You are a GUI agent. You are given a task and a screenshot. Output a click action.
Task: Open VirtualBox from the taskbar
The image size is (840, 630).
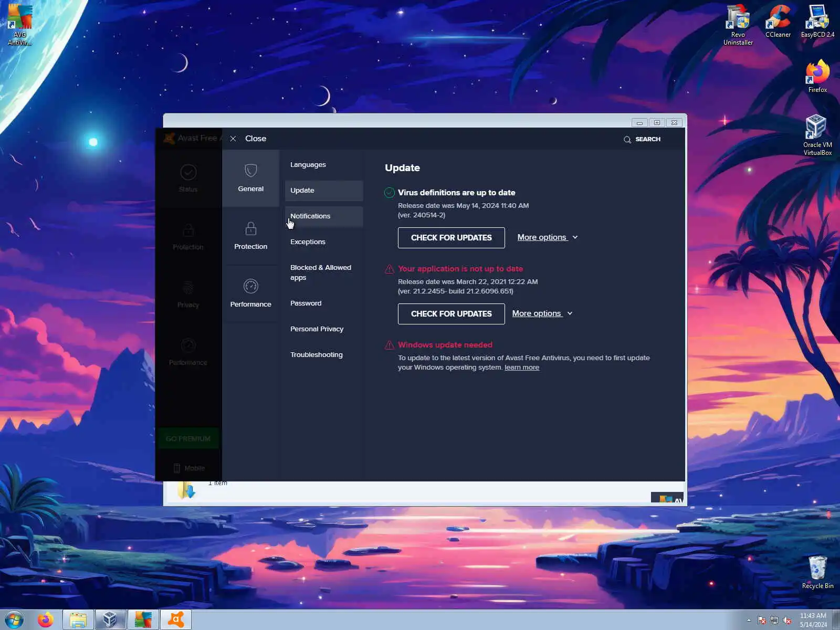110,620
